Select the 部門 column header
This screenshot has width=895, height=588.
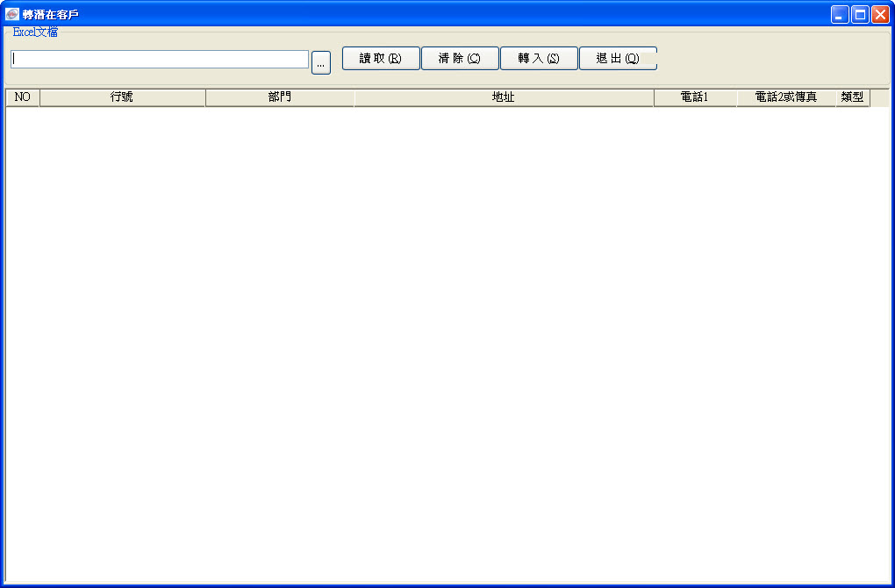click(x=280, y=97)
